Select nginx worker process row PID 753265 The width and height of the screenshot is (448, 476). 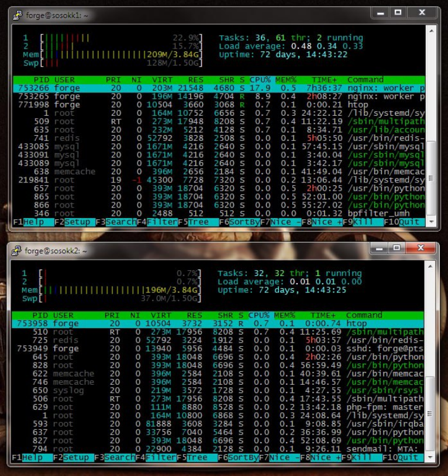coord(219,96)
